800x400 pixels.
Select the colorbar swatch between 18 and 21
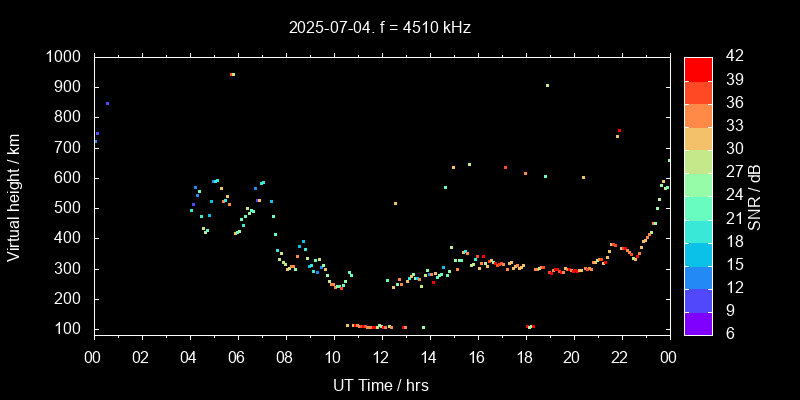pos(698,230)
